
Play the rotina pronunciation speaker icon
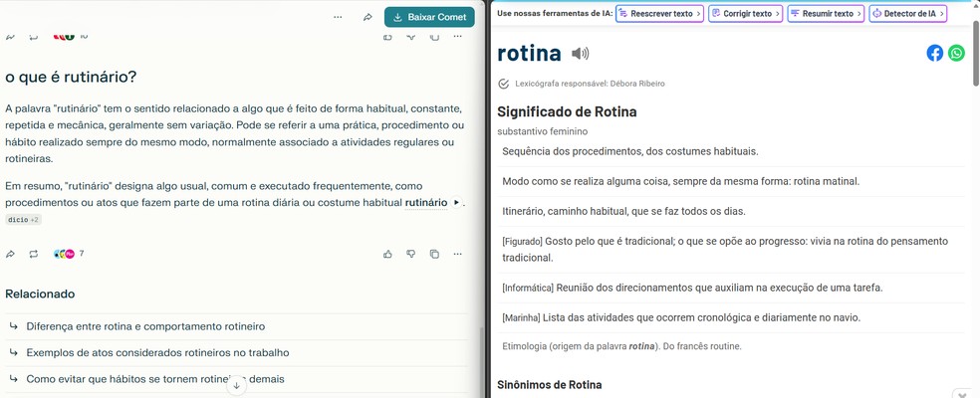[580, 54]
